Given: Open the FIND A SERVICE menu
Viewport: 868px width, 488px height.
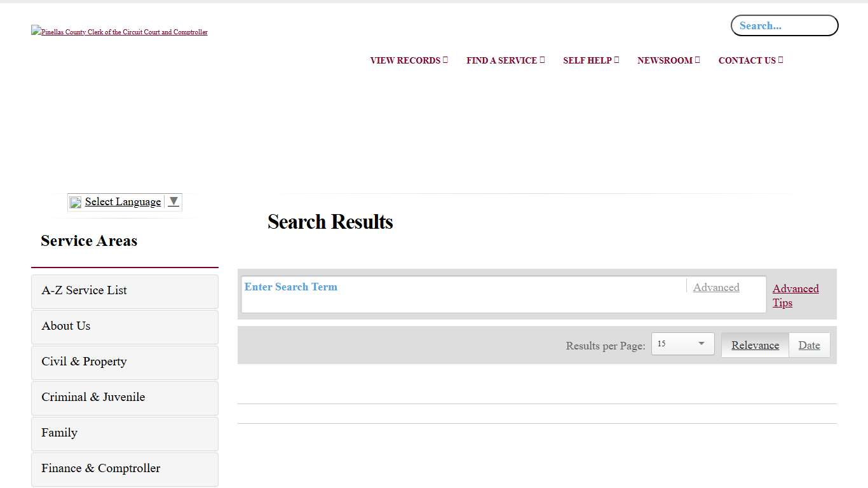Looking at the screenshot, I should [505, 60].
